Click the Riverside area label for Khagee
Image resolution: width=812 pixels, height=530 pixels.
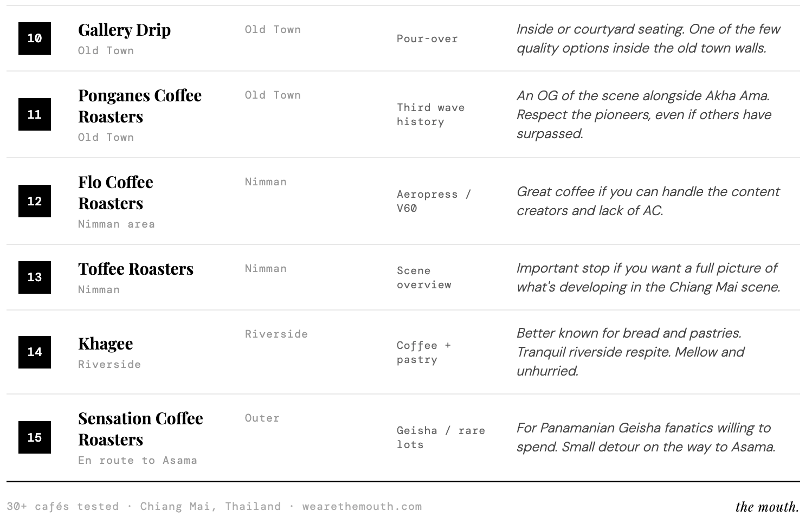[x=276, y=334]
